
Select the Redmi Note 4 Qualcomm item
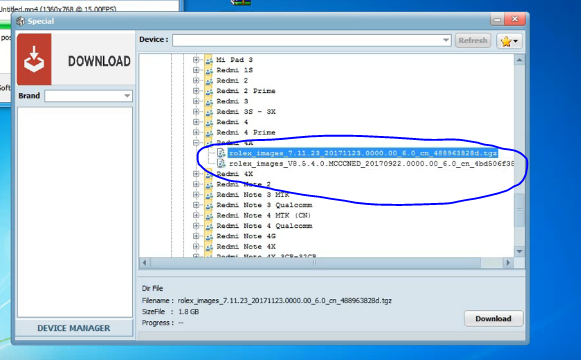[x=264, y=226]
